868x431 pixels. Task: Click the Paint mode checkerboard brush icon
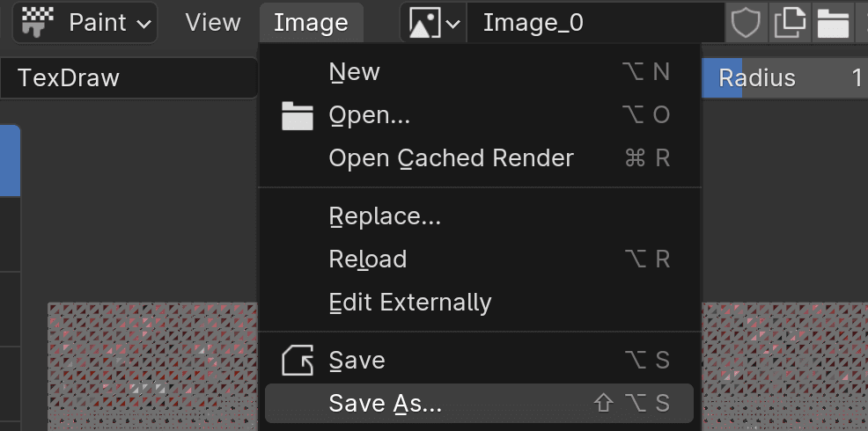pyautogui.click(x=38, y=23)
